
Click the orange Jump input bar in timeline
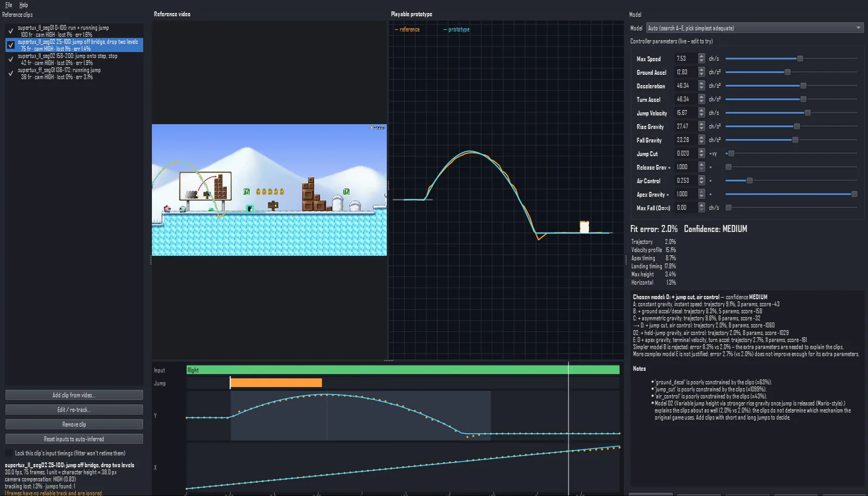point(276,383)
